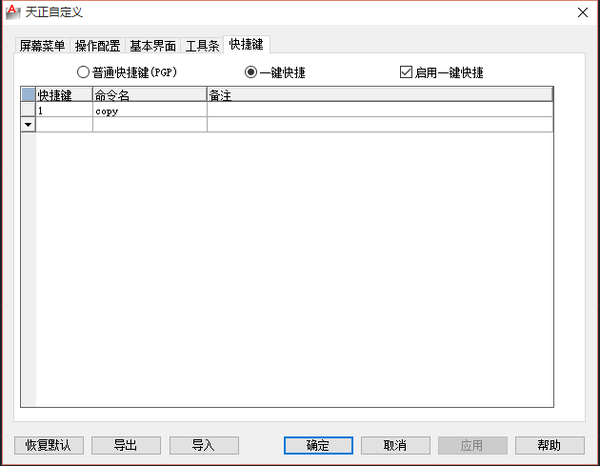Click the 命令名 column header

click(x=149, y=95)
